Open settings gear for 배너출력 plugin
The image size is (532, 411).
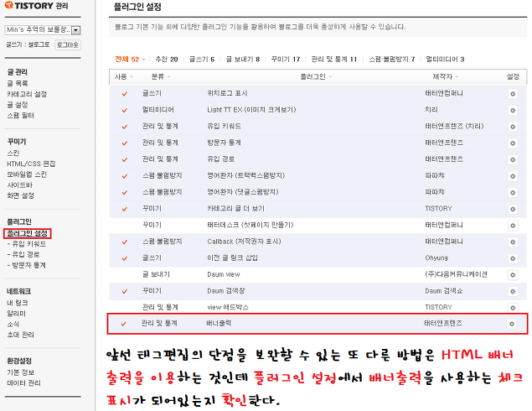[x=512, y=324]
